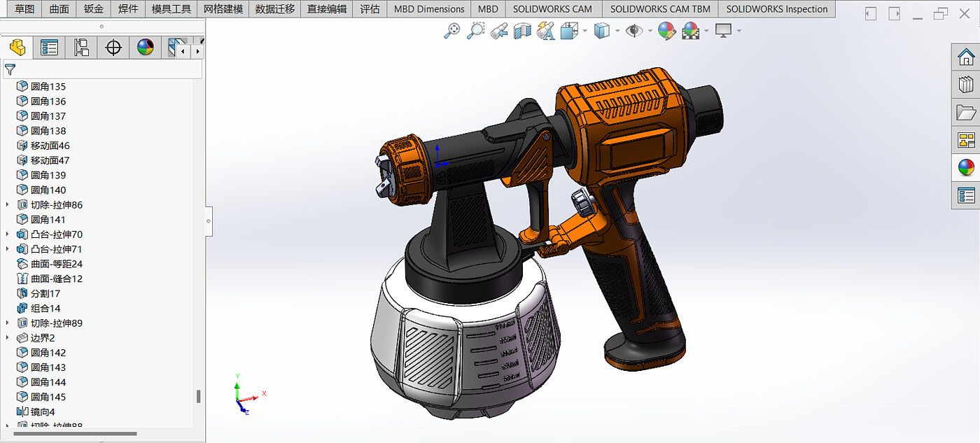Select the 圆角141 feature in the tree
This screenshot has height=443, width=980.
[x=48, y=220]
